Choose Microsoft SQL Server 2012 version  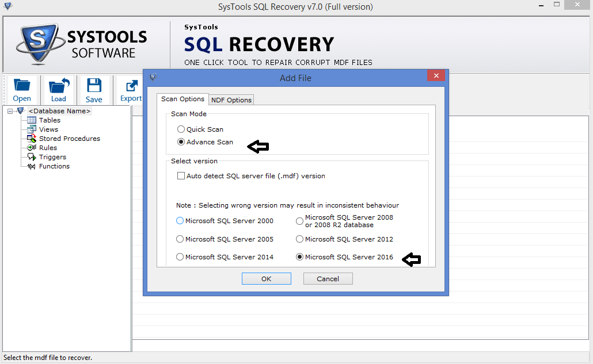click(x=299, y=239)
